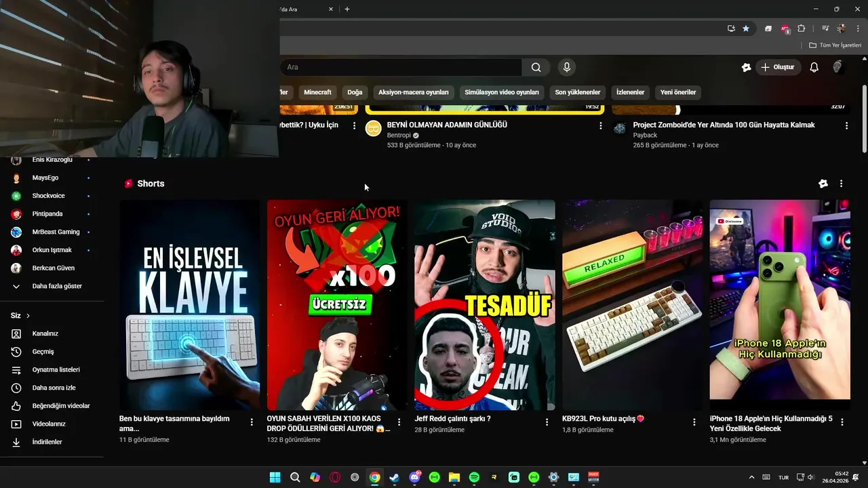Click the YouTube search magnifier button

536,67
